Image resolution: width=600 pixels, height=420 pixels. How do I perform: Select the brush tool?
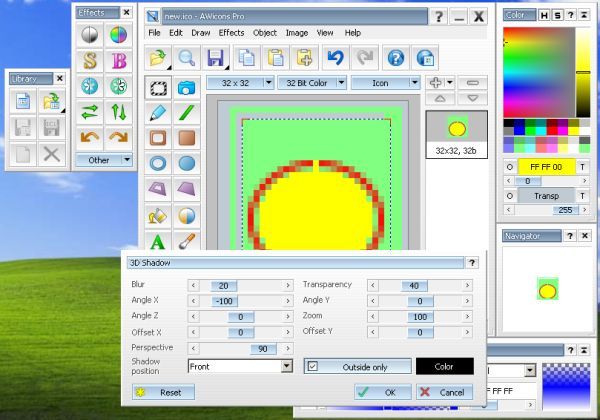(186, 241)
